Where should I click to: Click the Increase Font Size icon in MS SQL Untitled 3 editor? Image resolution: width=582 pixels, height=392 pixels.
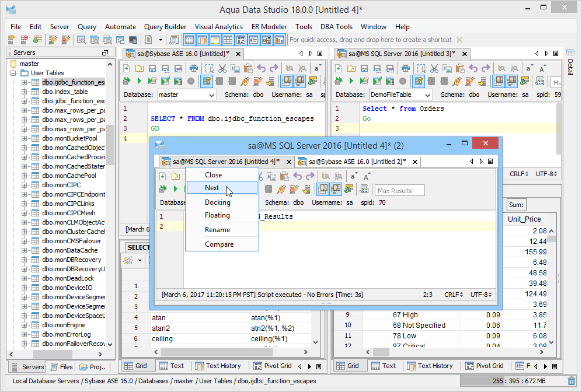point(542,68)
